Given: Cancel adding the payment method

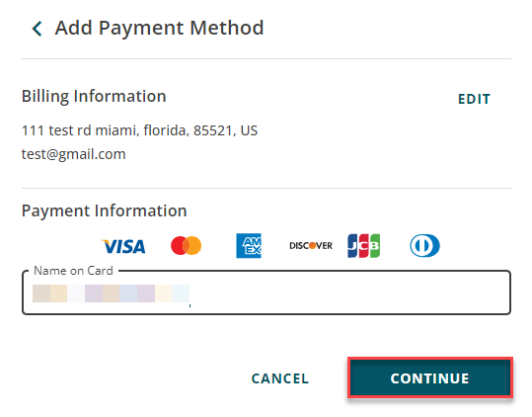Looking at the screenshot, I should coord(280,378).
